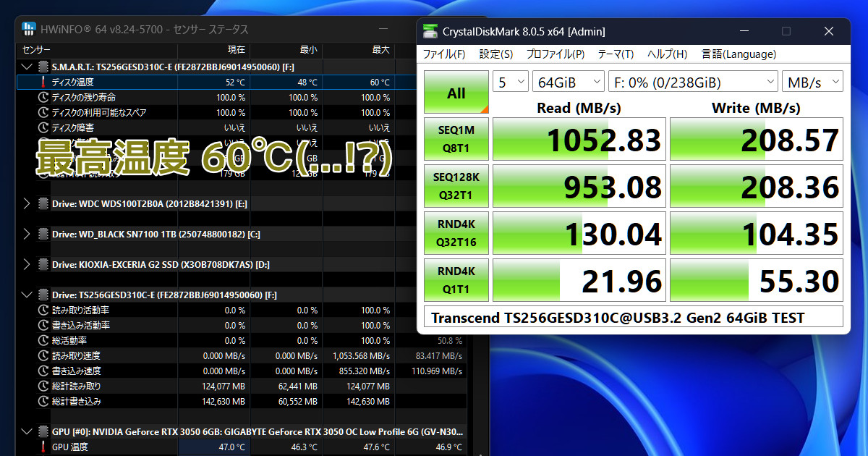The image size is (868, 456).
Task: Open the F: drive selection dropdown
Action: pyautogui.click(x=692, y=82)
